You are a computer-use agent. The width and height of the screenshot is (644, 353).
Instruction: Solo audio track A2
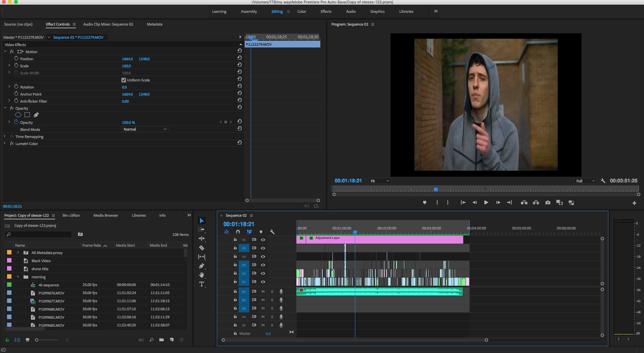[x=272, y=300]
